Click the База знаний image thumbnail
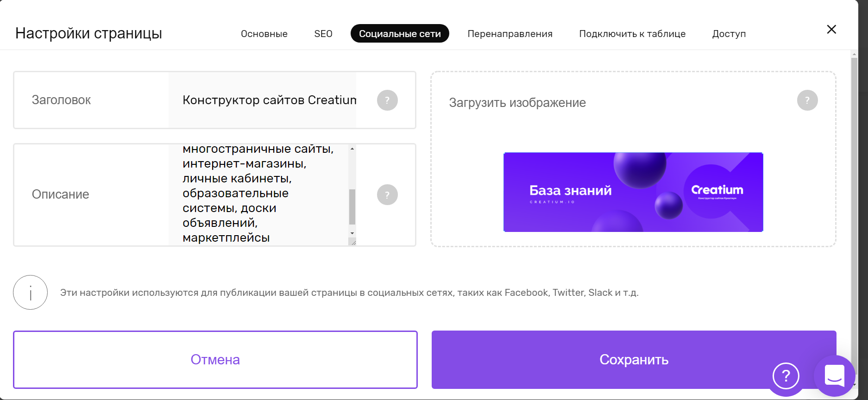 tap(633, 192)
